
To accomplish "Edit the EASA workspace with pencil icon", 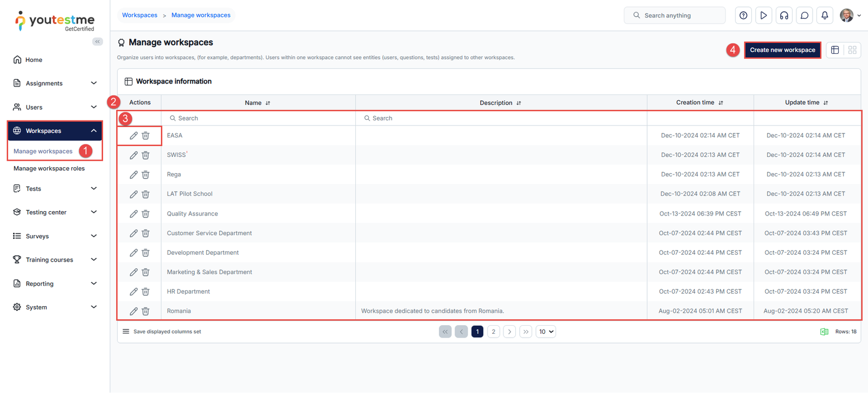I will click(x=133, y=136).
